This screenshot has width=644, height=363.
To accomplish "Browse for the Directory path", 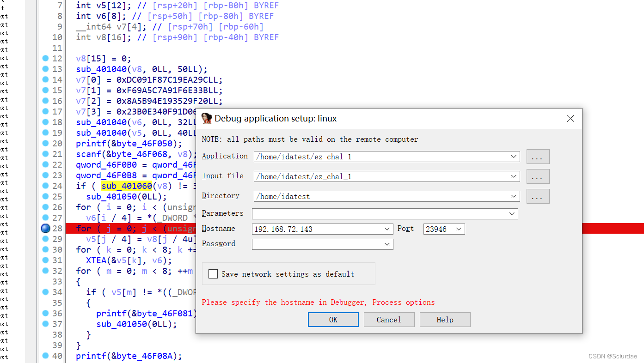I will point(538,196).
